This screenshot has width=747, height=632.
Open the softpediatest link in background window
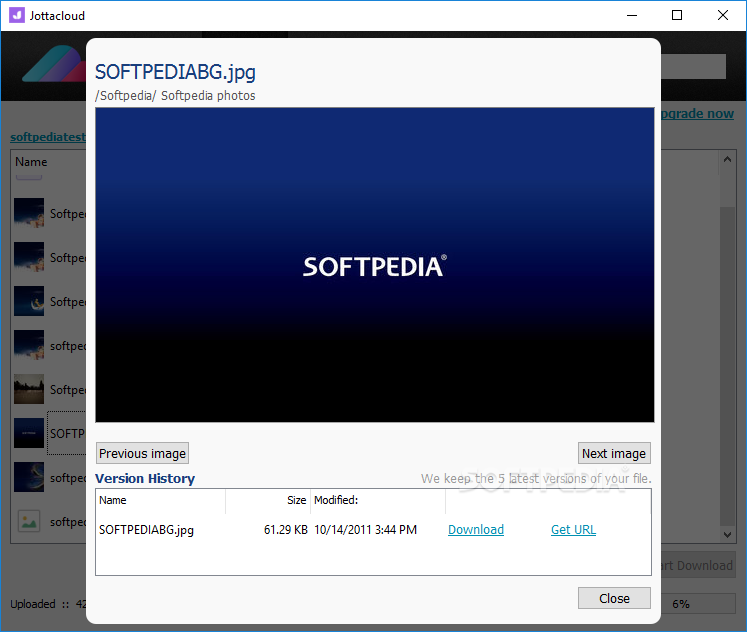48,137
